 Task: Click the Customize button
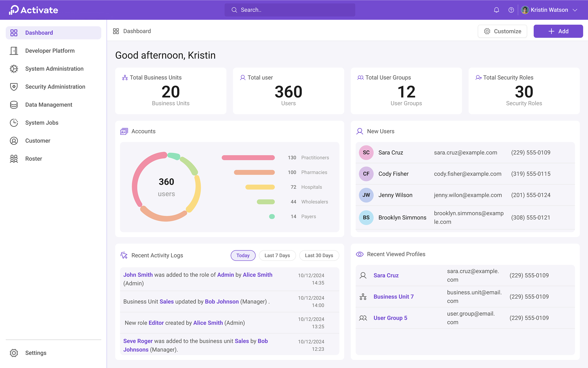pyautogui.click(x=502, y=31)
